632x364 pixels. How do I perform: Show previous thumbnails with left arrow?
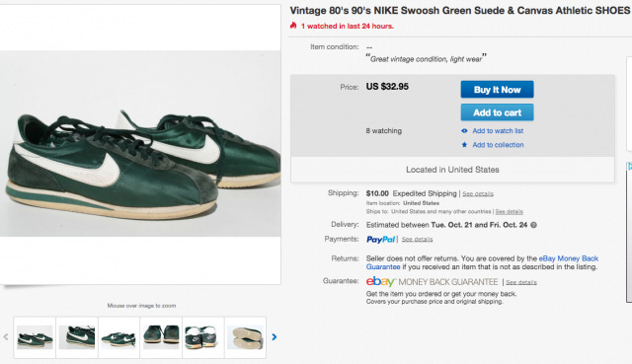6,337
